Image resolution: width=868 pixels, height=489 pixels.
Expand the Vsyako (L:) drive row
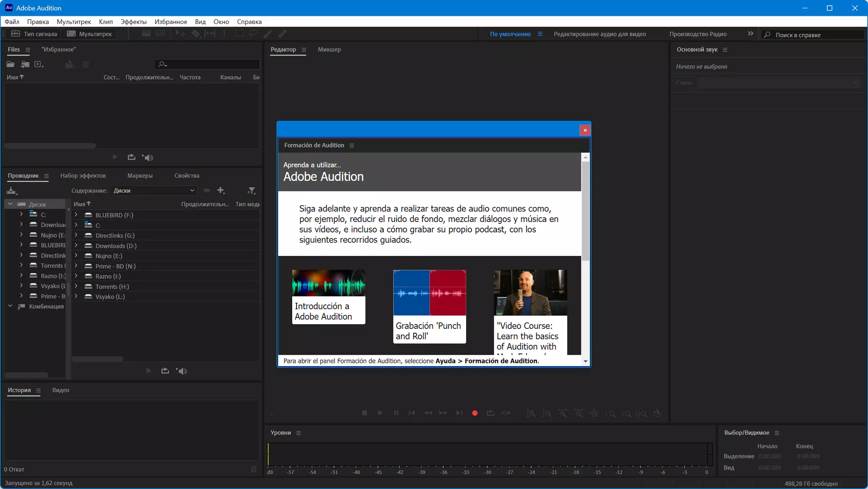(76, 296)
